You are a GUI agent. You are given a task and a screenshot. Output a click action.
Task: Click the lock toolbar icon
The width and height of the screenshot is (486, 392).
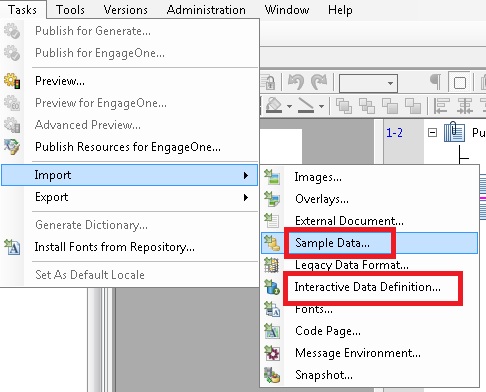(x=269, y=82)
